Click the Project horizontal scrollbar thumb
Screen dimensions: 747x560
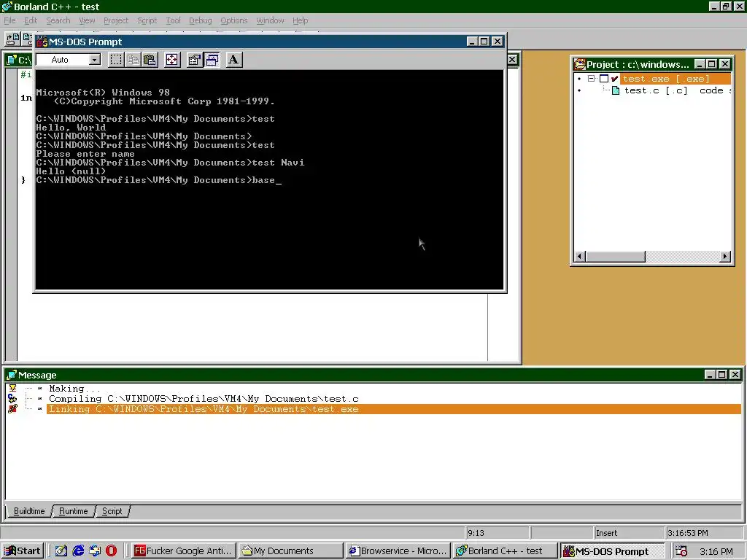coord(615,257)
